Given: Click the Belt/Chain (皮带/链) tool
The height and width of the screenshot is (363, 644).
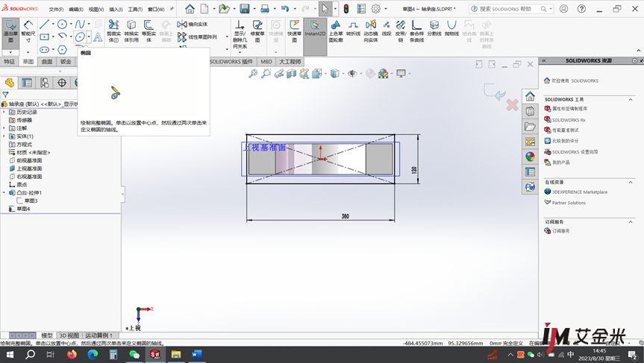Looking at the screenshot, I should click(401, 31).
